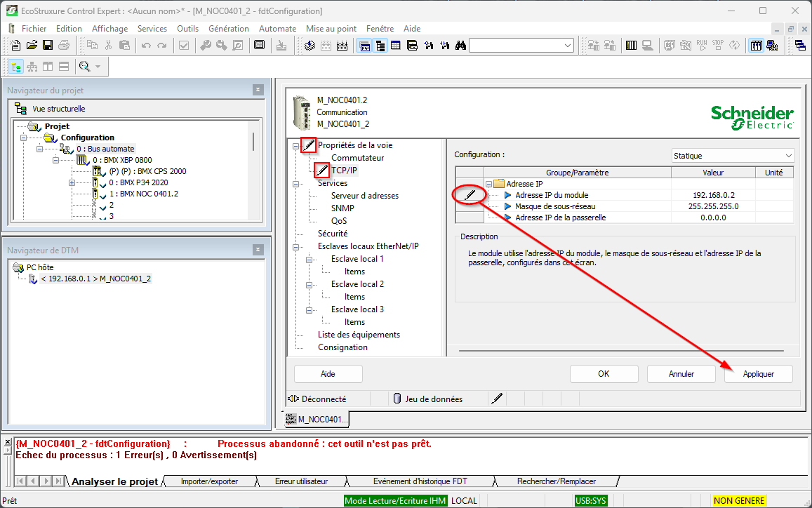Open the empty search combo box in toolbar
This screenshot has width=812, height=508.
tap(521, 46)
